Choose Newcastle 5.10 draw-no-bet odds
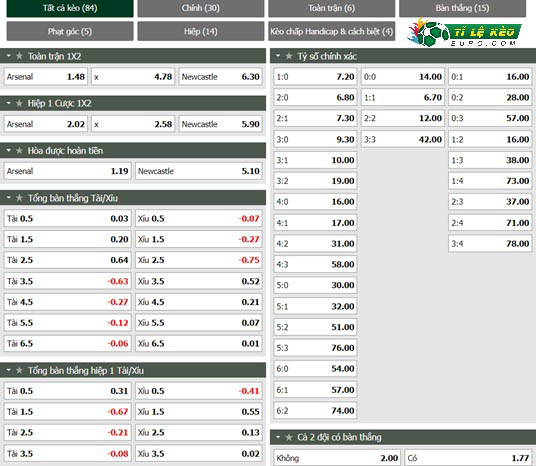536x466 pixels. pyautogui.click(x=199, y=171)
